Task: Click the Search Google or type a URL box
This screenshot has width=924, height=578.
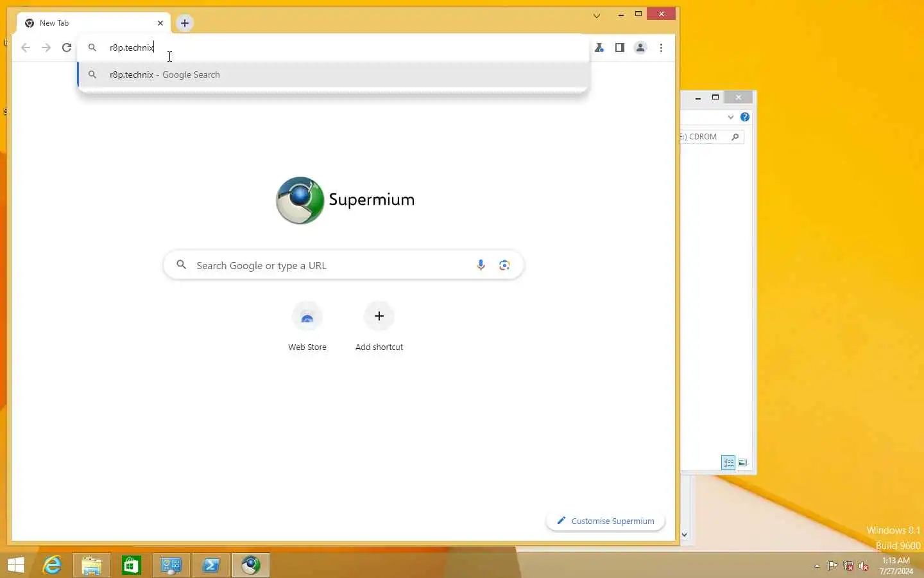Action: point(343,265)
